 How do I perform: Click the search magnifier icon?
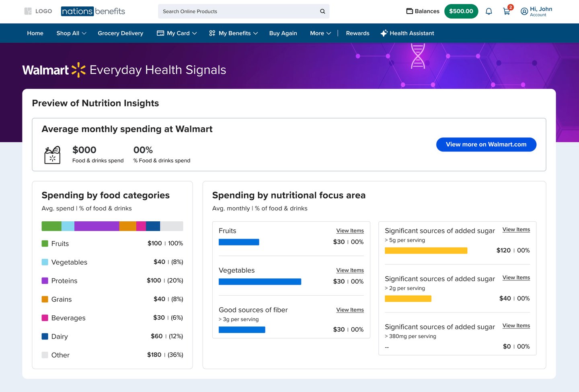(x=322, y=11)
